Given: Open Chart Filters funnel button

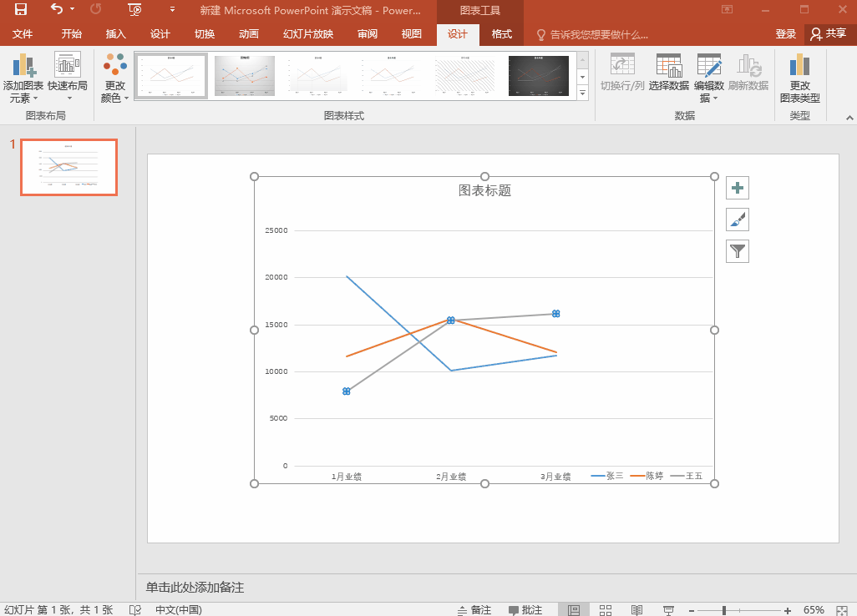Looking at the screenshot, I should [738, 251].
